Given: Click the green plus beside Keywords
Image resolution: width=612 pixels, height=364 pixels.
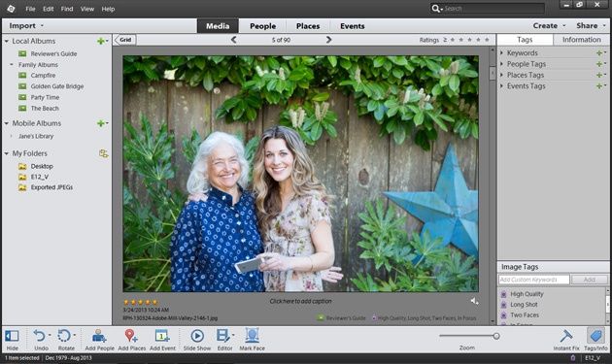Looking at the screenshot, I should pos(599,52).
